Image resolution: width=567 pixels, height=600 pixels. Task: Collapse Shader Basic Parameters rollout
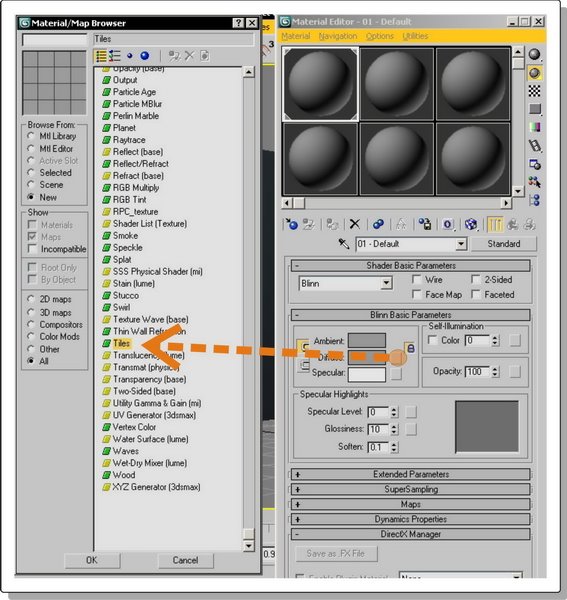tap(411, 266)
